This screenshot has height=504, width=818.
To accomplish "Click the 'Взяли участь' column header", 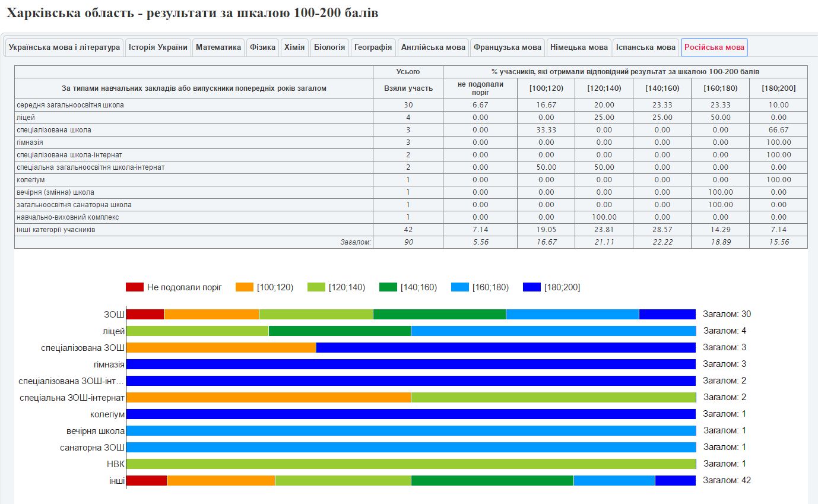I will (x=408, y=88).
